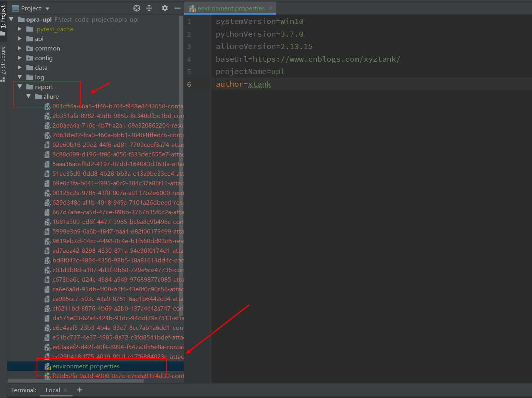Screen dimensions: 532x398
Task: Expand the config folder
Action: coord(20,58)
